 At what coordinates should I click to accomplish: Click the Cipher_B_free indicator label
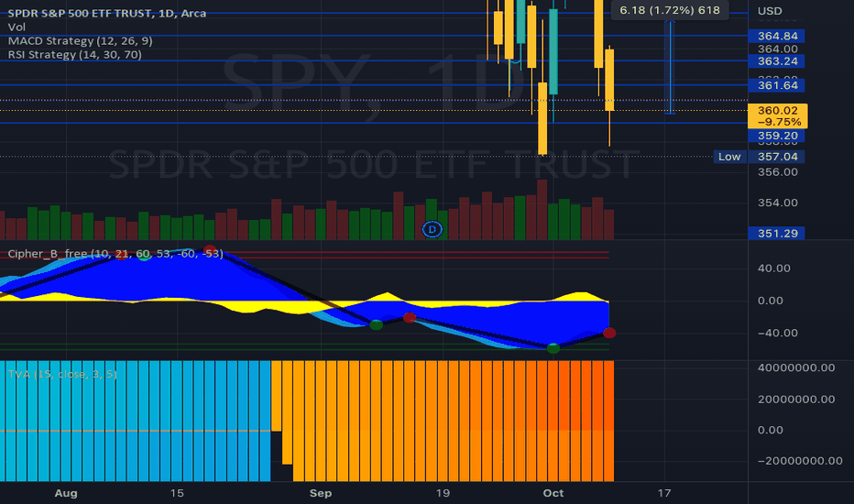click(x=115, y=254)
